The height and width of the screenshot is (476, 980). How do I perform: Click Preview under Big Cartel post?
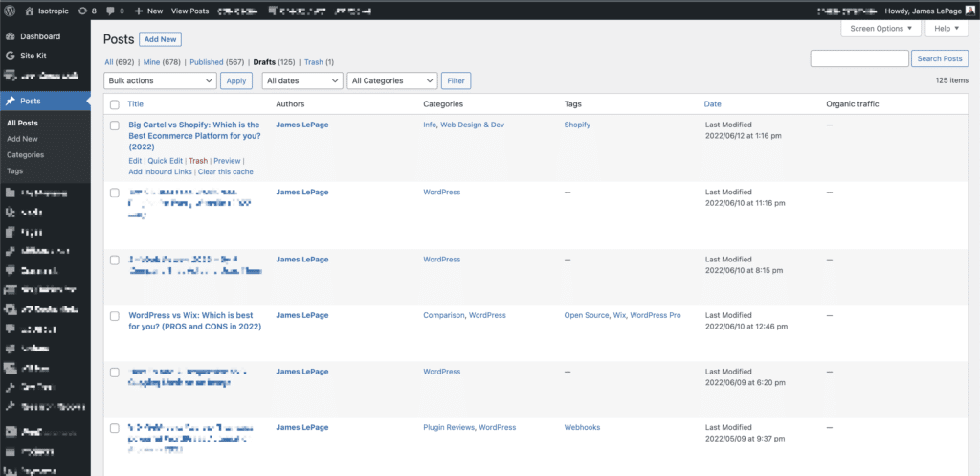[227, 161]
